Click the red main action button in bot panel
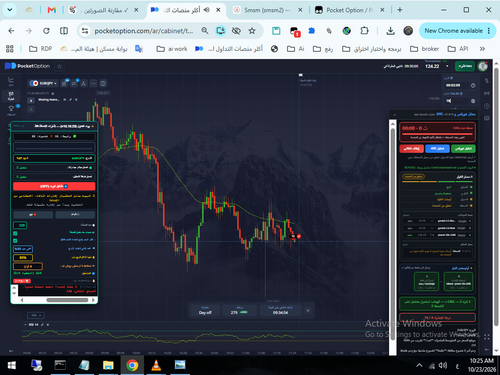The image size is (500, 375). pos(54,186)
